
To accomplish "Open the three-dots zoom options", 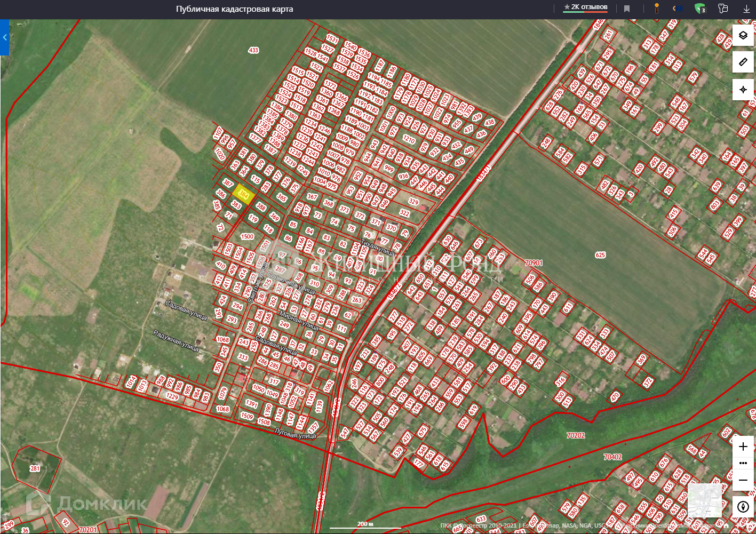I will tap(743, 463).
